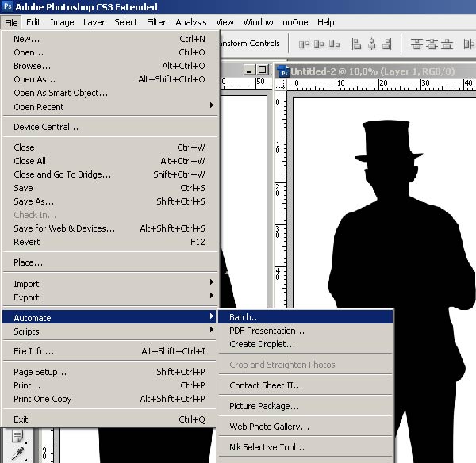Screen dimensions: 476x463
Task: Open the Help menu
Action: (326, 22)
